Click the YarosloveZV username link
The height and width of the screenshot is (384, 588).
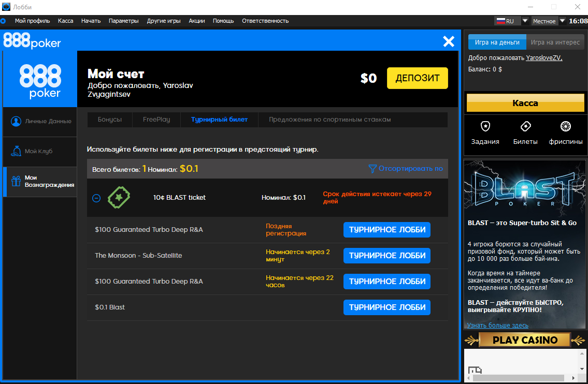coord(544,57)
